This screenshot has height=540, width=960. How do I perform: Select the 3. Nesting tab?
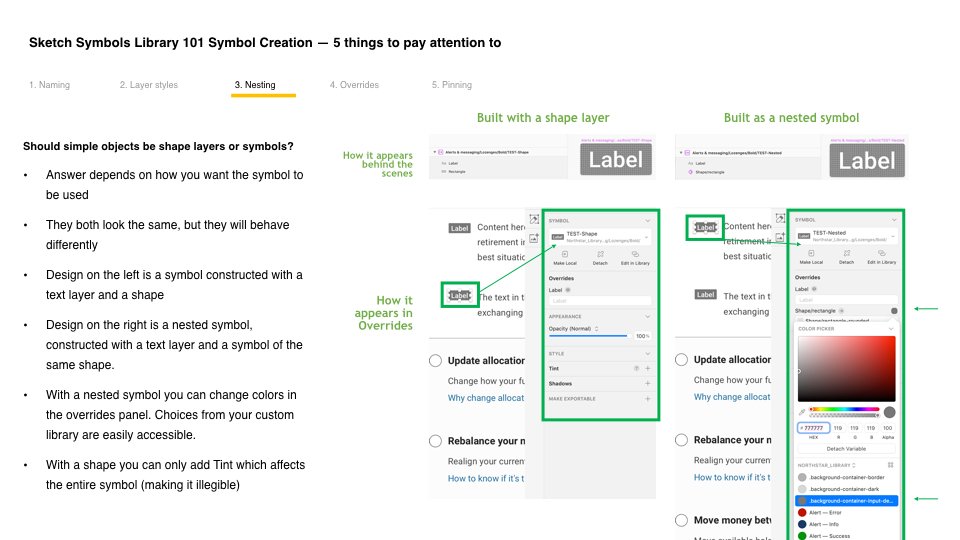pyautogui.click(x=255, y=85)
